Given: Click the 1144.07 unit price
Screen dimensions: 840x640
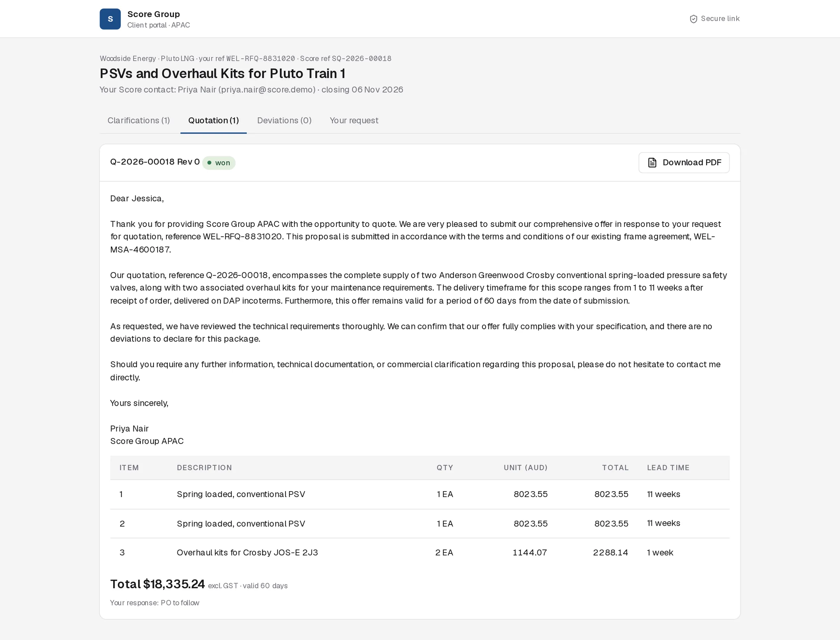Looking at the screenshot, I should point(530,553).
